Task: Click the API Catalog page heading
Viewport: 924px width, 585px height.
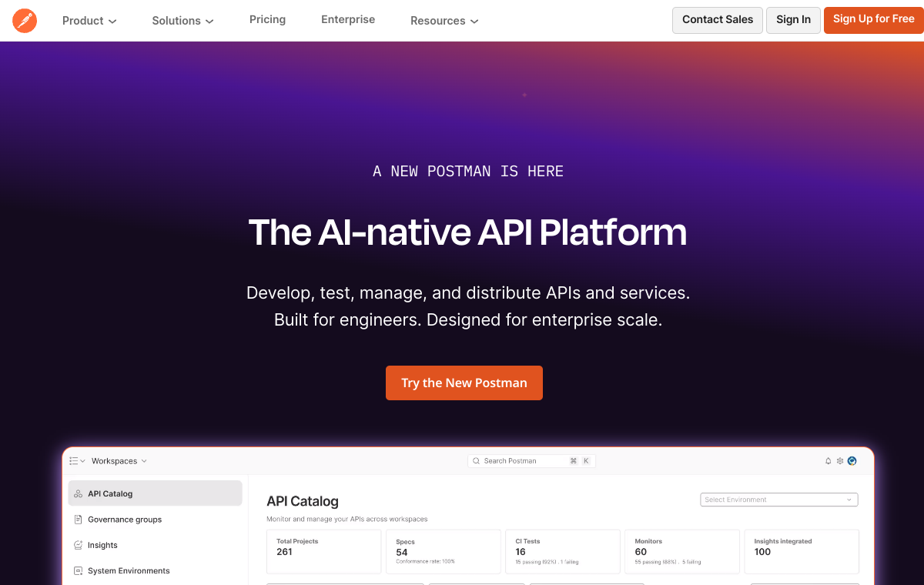Action: (x=303, y=501)
